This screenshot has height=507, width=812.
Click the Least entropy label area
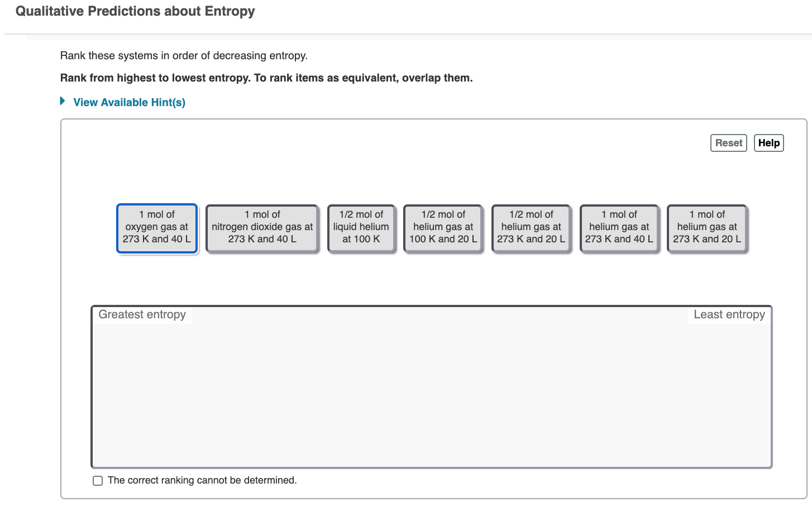click(729, 314)
